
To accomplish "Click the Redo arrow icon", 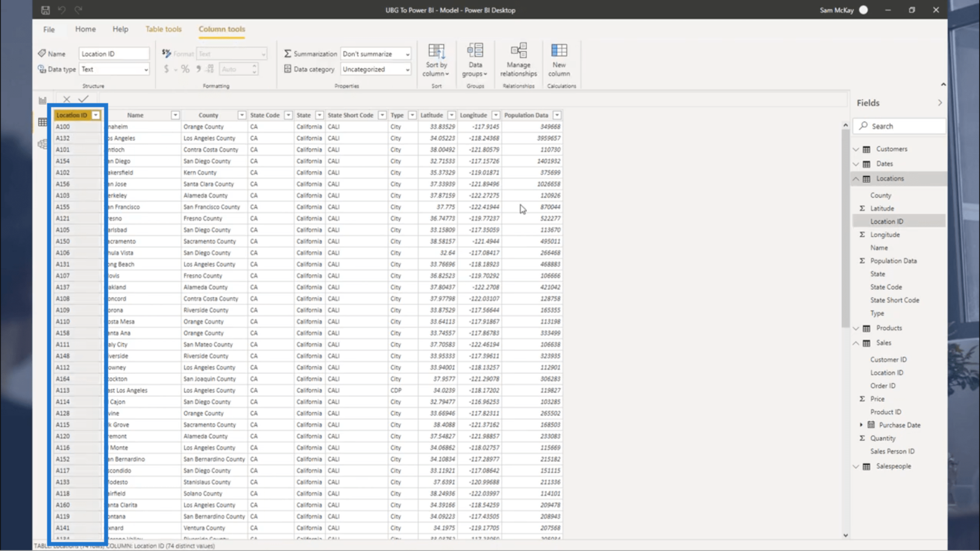I will (x=78, y=10).
